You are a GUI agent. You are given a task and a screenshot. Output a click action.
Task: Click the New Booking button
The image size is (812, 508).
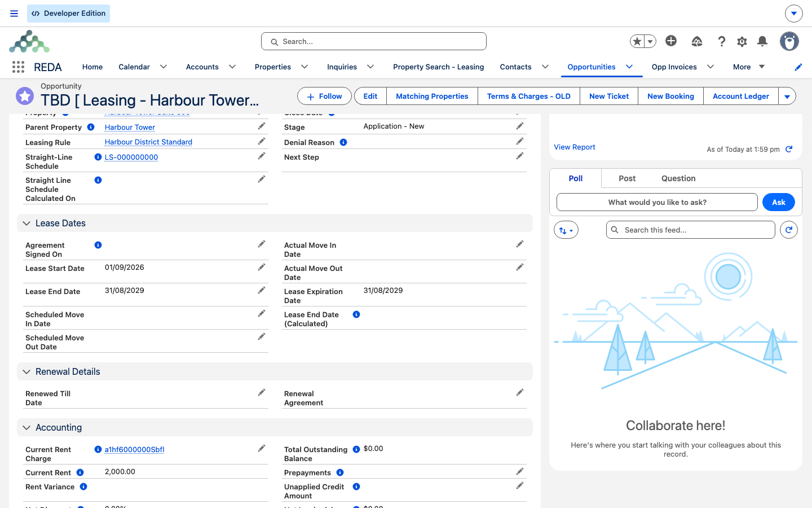pyautogui.click(x=670, y=96)
